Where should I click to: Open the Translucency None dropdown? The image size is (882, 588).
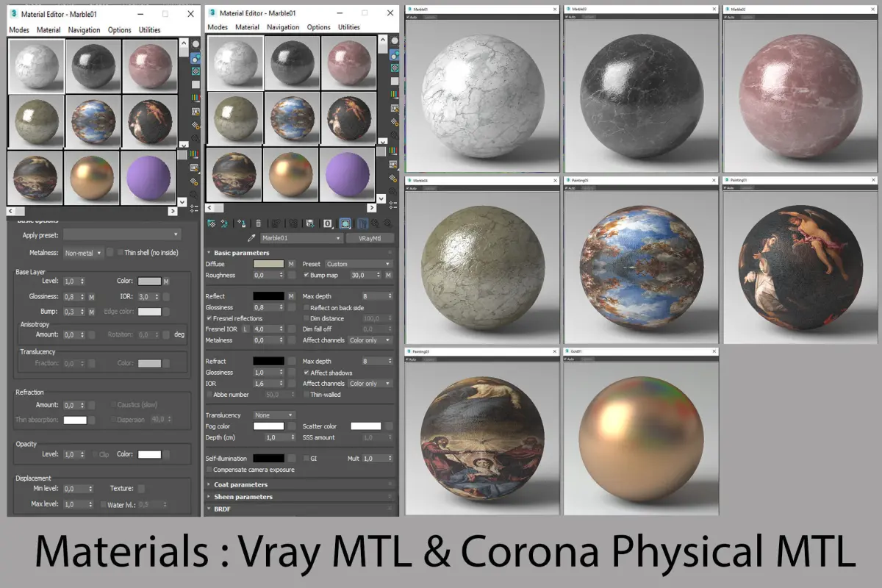(x=274, y=415)
